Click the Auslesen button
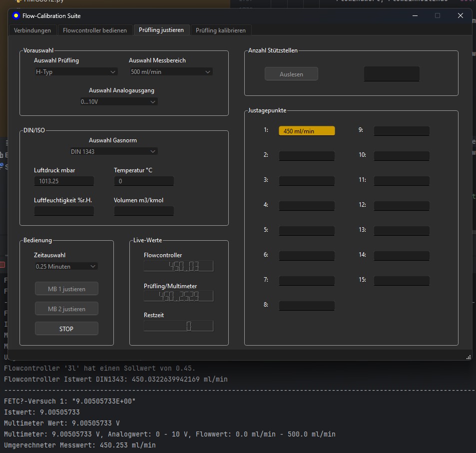 coord(291,74)
